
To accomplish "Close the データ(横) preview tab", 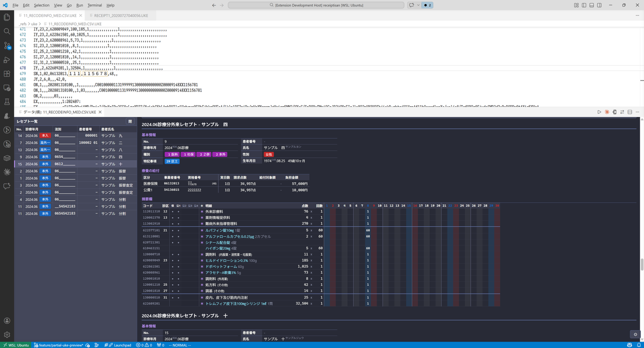I will click(x=101, y=112).
